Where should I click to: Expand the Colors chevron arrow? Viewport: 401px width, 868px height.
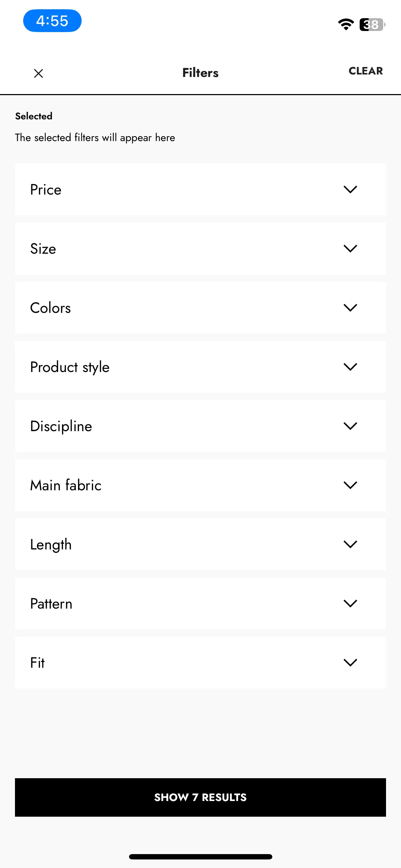tap(350, 308)
